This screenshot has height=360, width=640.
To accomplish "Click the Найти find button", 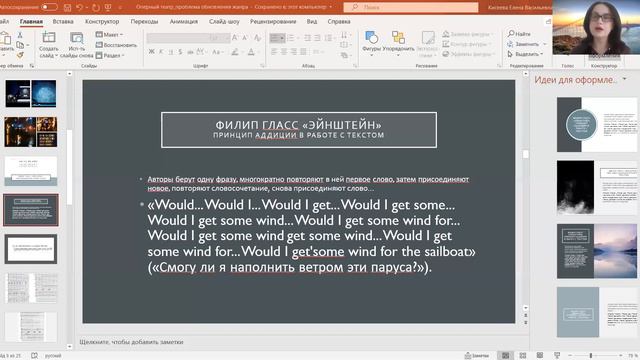I will (x=519, y=34).
